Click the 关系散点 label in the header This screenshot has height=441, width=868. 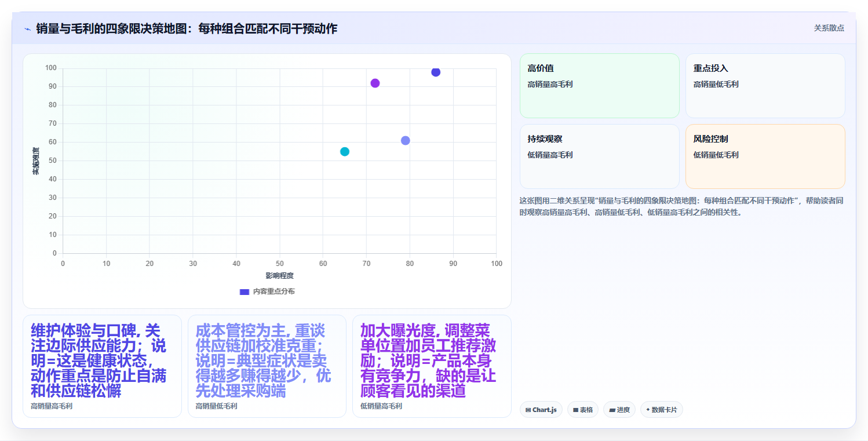coord(829,28)
